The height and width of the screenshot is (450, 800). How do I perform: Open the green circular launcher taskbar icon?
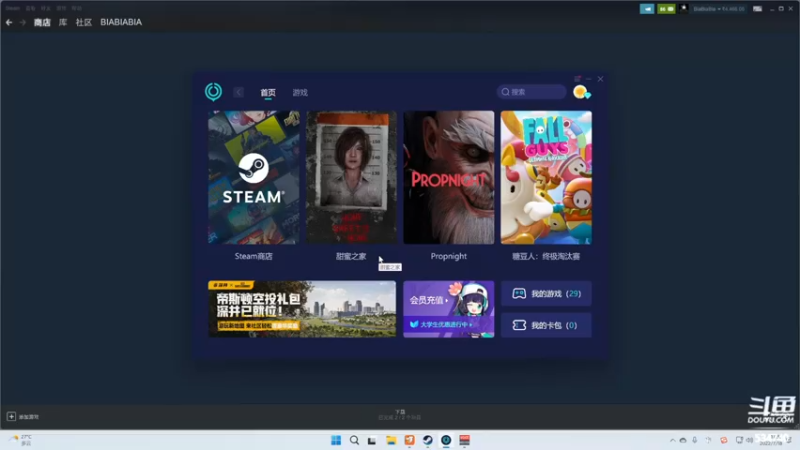pos(446,440)
